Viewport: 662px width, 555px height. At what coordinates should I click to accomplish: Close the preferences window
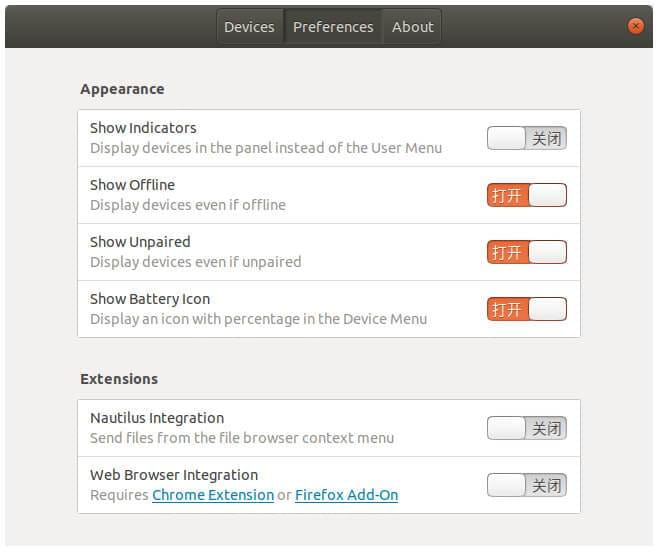(x=636, y=26)
